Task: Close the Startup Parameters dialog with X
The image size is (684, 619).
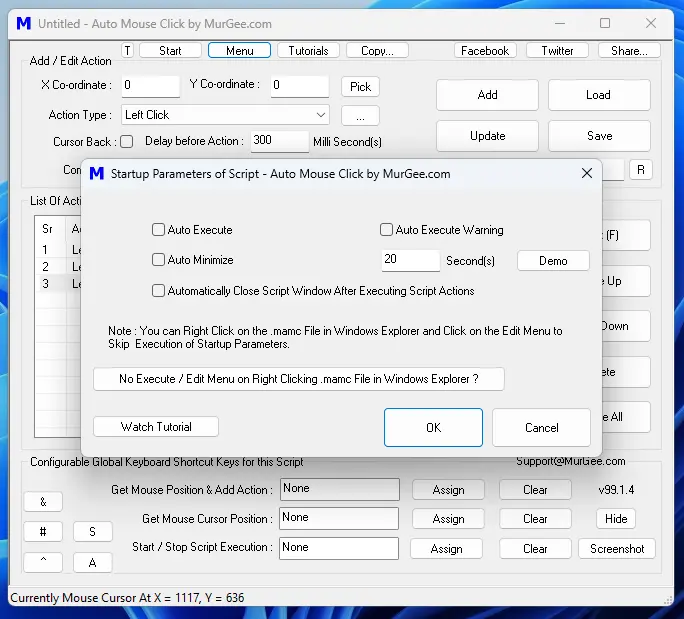Action: pos(587,173)
